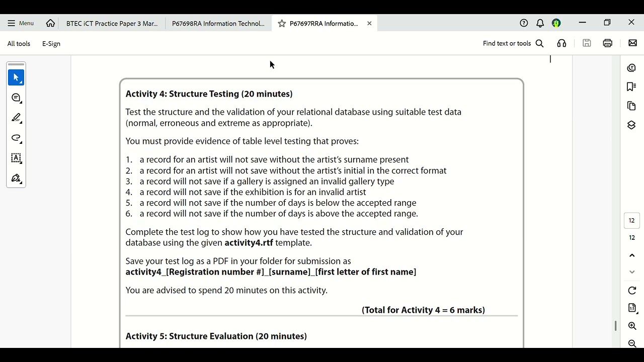Open the Read Aloud headphones icon
The image size is (644, 362).
(561, 43)
